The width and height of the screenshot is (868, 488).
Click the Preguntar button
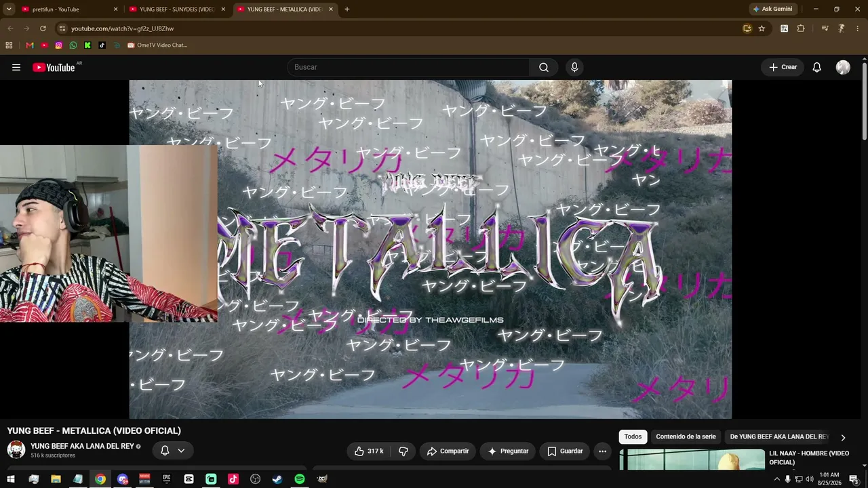tap(508, 451)
